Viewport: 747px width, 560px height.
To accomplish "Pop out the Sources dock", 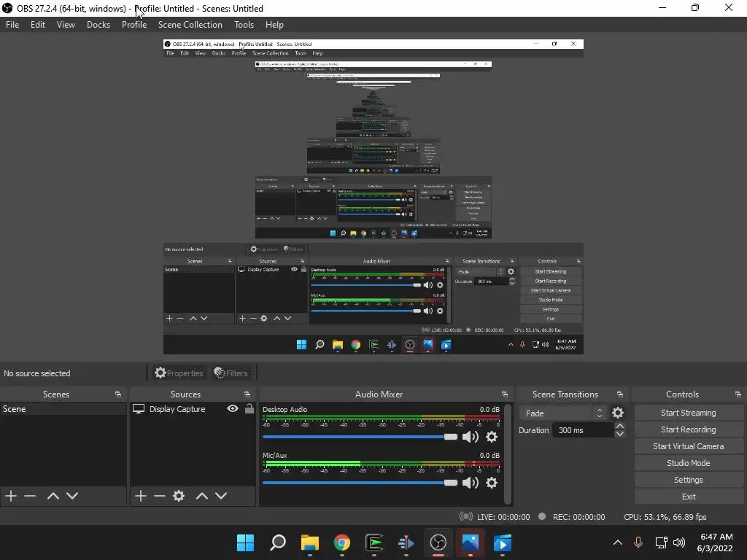I will (247, 394).
